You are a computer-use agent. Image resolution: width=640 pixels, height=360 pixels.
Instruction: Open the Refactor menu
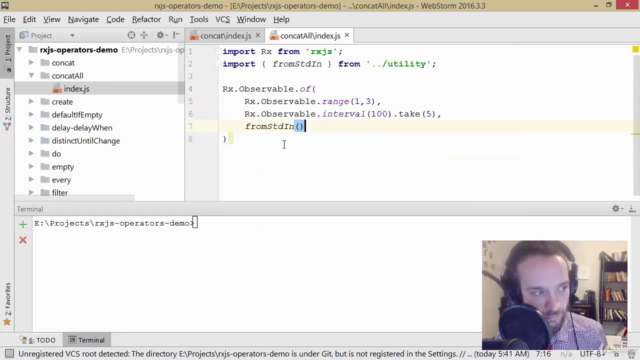click(146, 19)
